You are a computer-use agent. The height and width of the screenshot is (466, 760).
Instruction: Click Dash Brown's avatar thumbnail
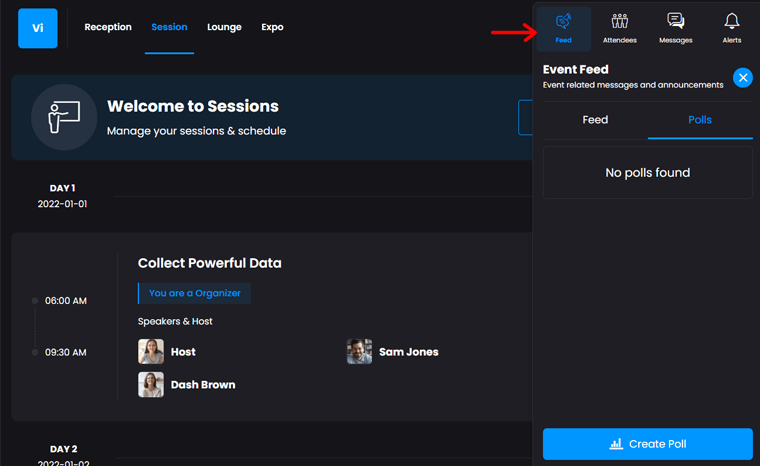click(151, 384)
